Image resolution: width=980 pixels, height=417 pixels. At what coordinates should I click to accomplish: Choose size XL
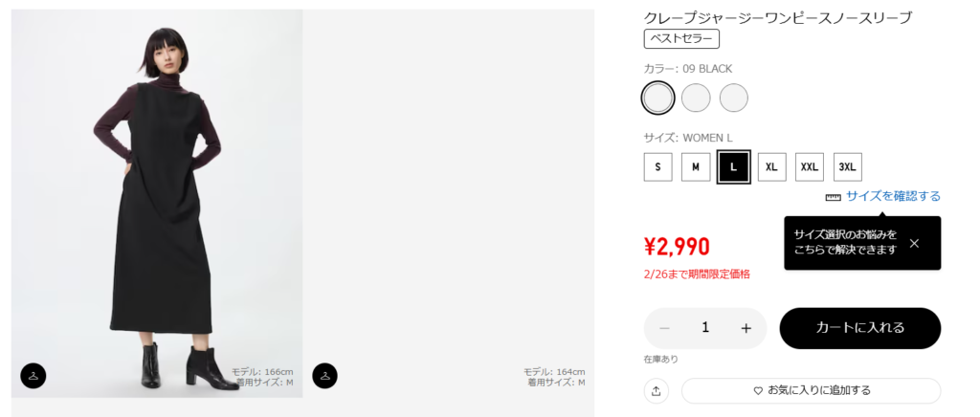[771, 166]
